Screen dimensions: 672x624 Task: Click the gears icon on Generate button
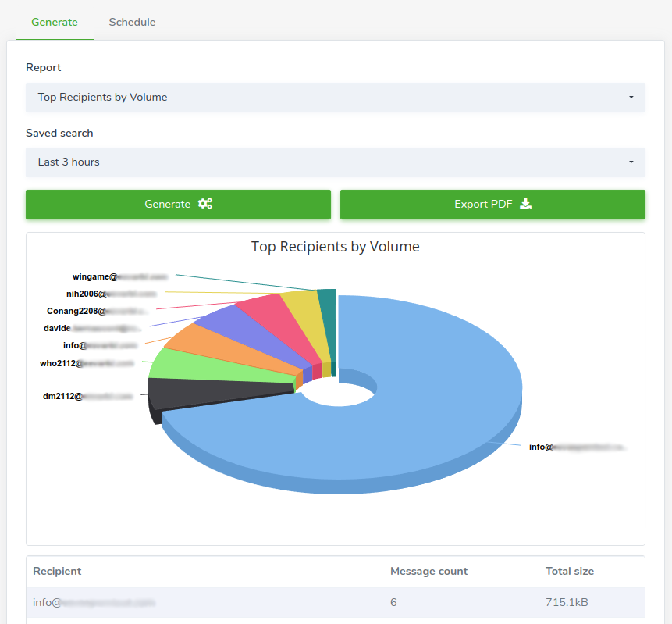point(204,204)
